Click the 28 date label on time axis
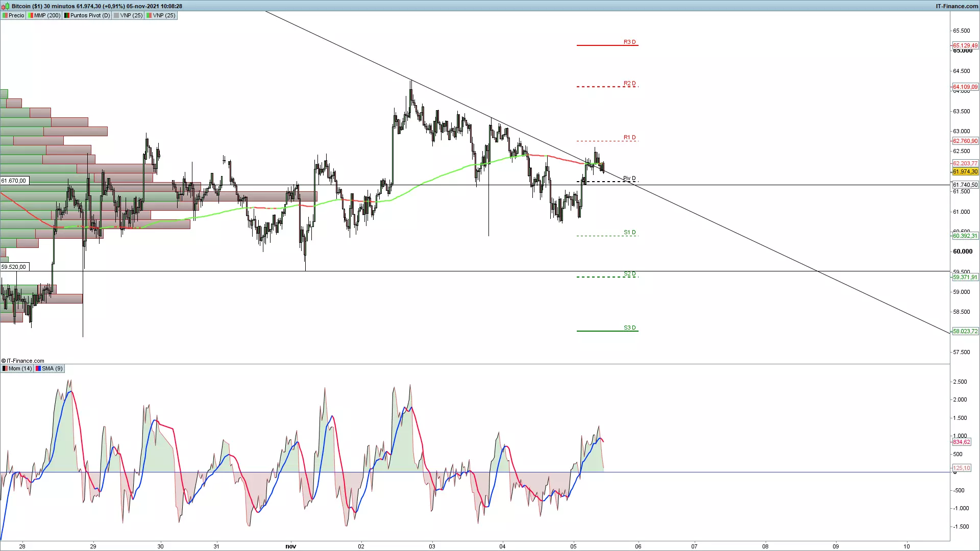The height and width of the screenshot is (551, 980). pyautogui.click(x=22, y=546)
